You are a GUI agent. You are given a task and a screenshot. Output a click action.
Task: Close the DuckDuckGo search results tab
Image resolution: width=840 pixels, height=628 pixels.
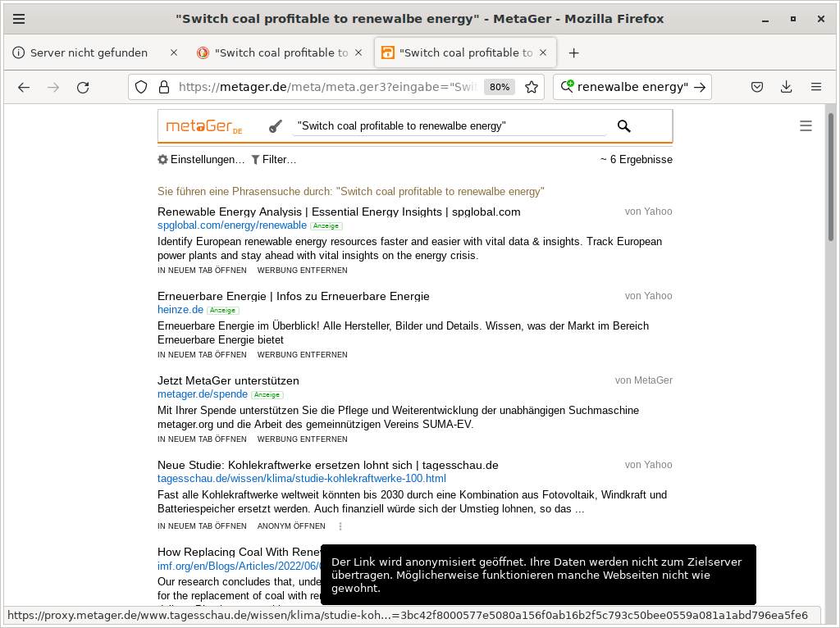click(x=358, y=52)
